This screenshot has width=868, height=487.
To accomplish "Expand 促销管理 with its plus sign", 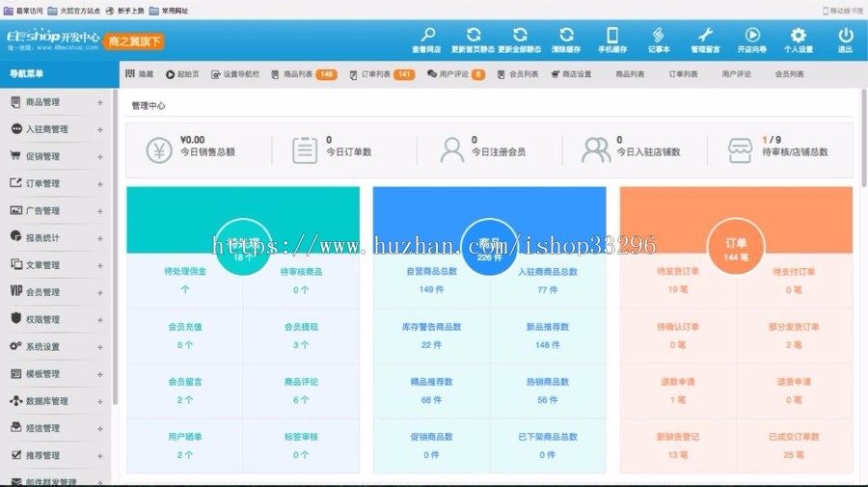I will 100,156.
